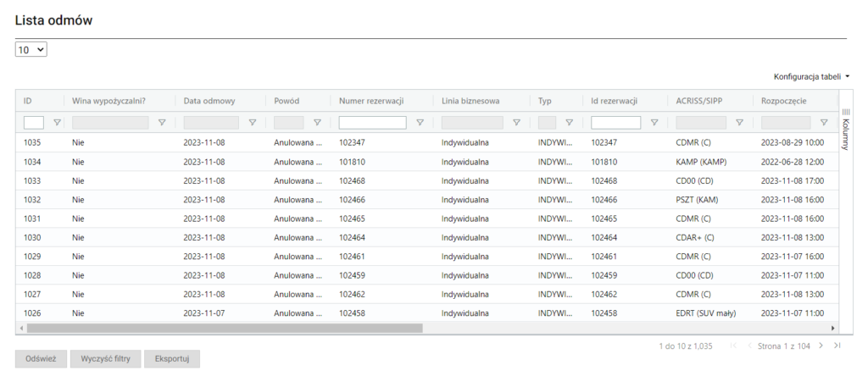Click filter icon in ID column

pyautogui.click(x=58, y=123)
